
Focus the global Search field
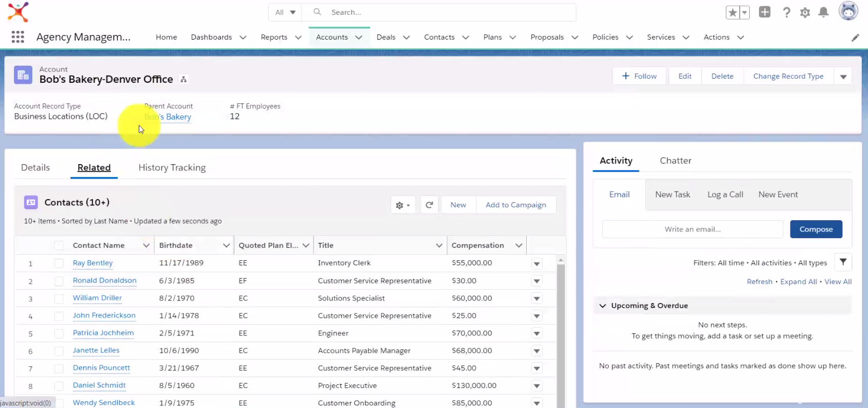point(439,12)
